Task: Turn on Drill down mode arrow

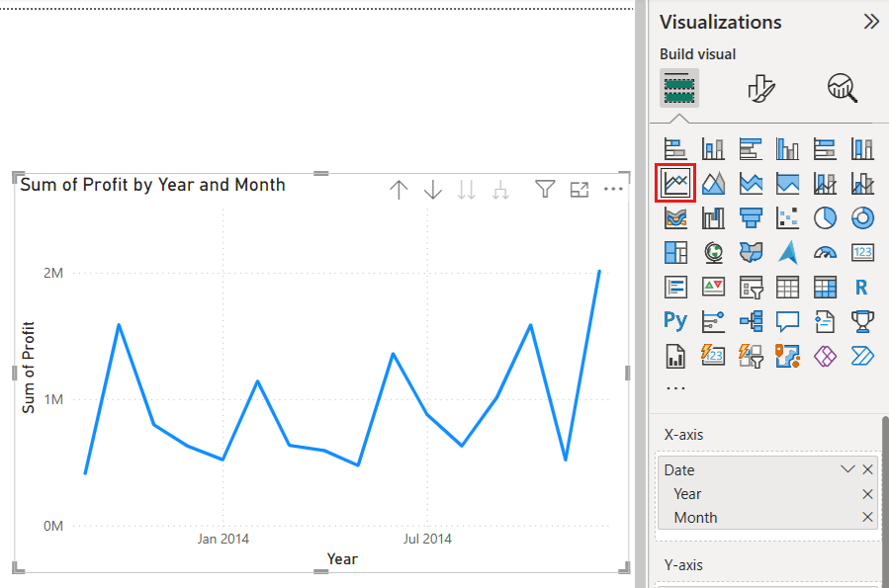Action: pos(432,189)
